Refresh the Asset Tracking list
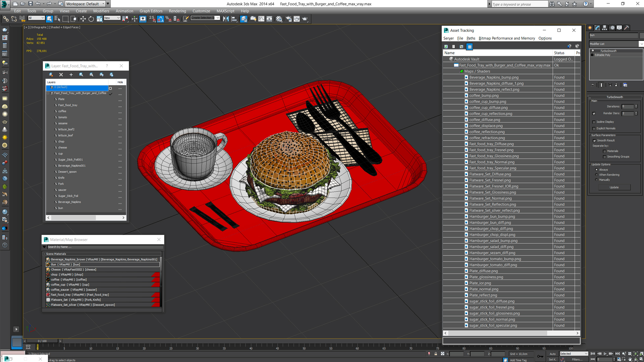644x362 pixels. pyautogui.click(x=446, y=47)
